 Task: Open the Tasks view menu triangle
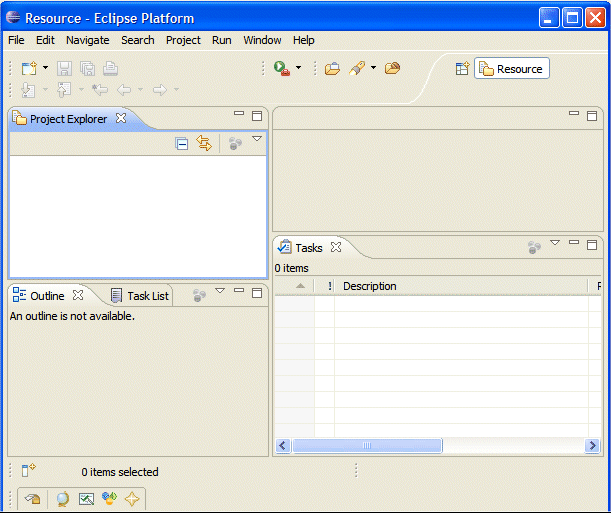pyautogui.click(x=555, y=243)
